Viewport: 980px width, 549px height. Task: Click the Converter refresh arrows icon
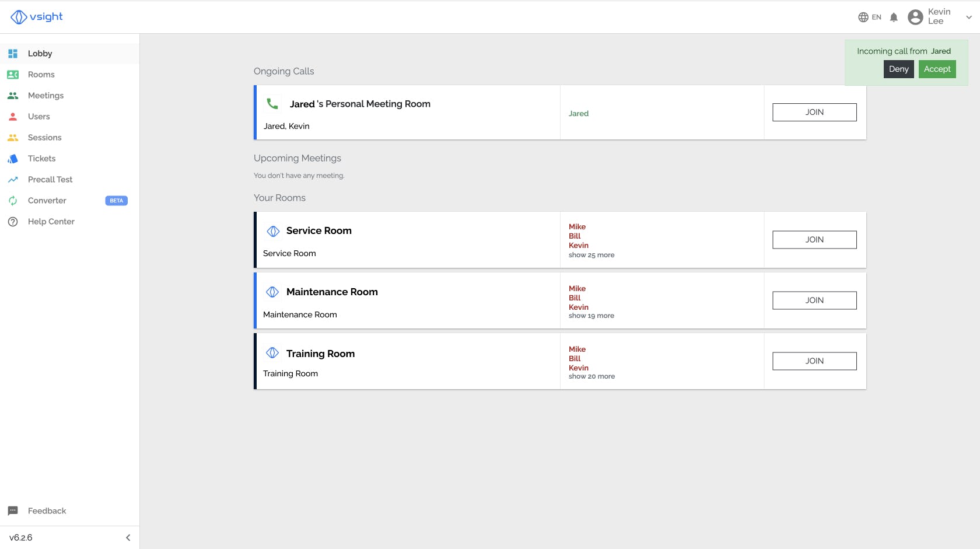click(13, 201)
